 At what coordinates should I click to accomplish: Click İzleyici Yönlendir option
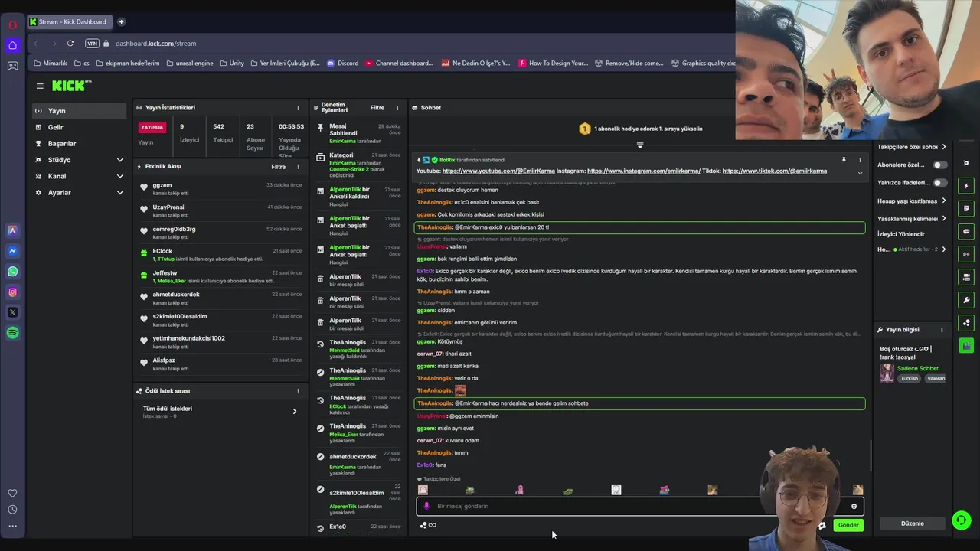point(901,234)
